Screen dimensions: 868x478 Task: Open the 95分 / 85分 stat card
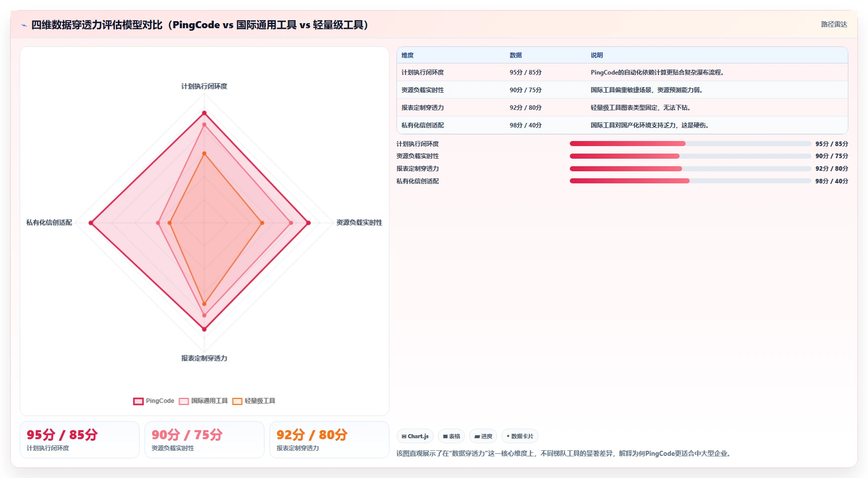pyautogui.click(x=80, y=440)
